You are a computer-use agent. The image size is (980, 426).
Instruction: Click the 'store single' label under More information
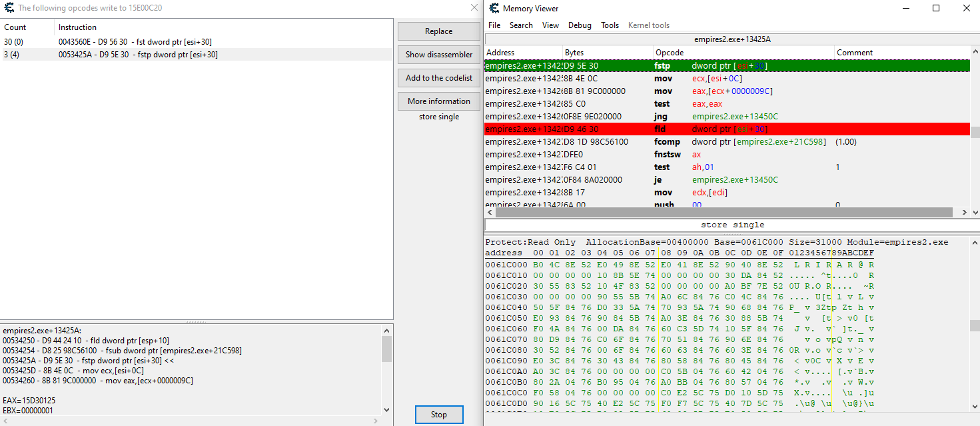[x=438, y=117]
